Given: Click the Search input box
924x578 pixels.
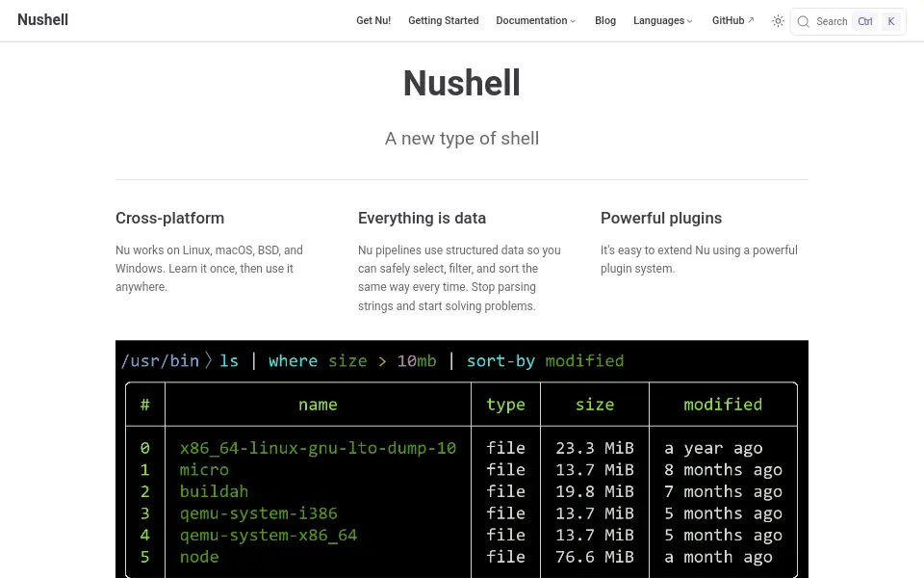Looking at the screenshot, I should 848,22.
